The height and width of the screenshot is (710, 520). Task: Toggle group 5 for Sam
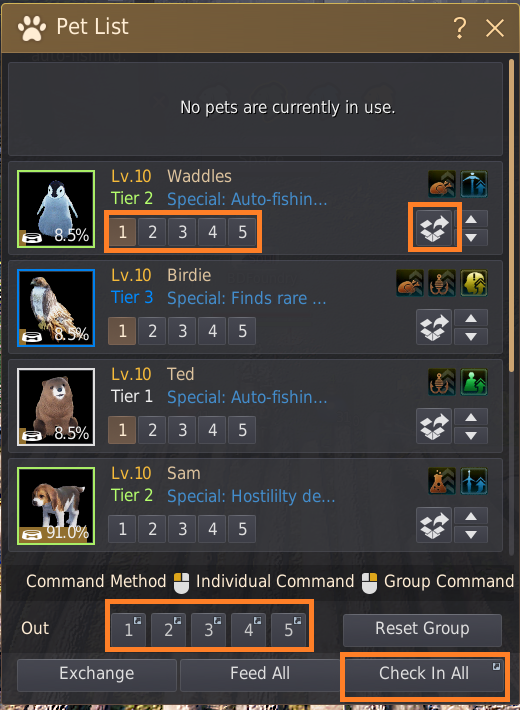tap(242, 529)
